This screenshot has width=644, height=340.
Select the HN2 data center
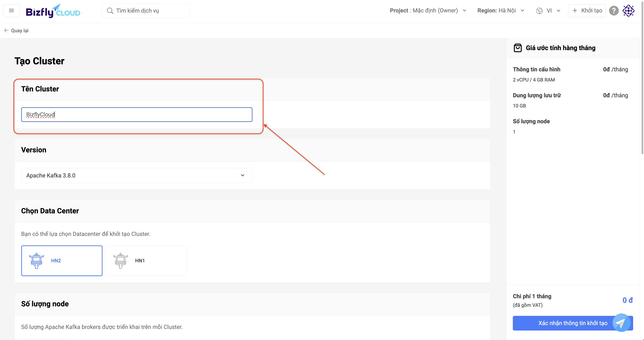coord(62,261)
